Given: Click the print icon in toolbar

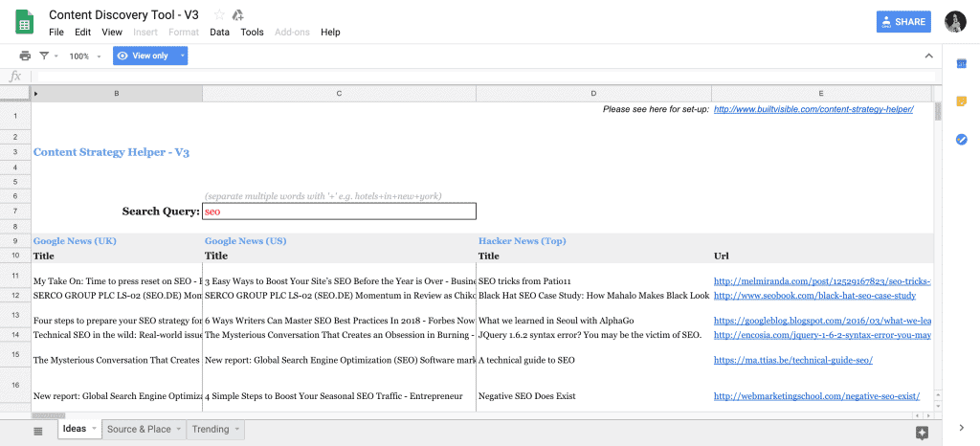Looking at the screenshot, I should point(25,56).
